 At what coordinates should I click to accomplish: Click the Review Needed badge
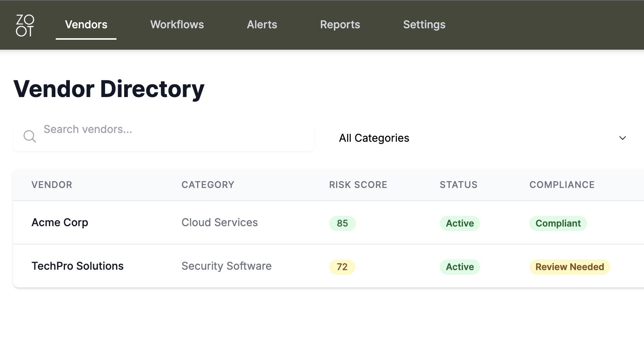click(570, 267)
